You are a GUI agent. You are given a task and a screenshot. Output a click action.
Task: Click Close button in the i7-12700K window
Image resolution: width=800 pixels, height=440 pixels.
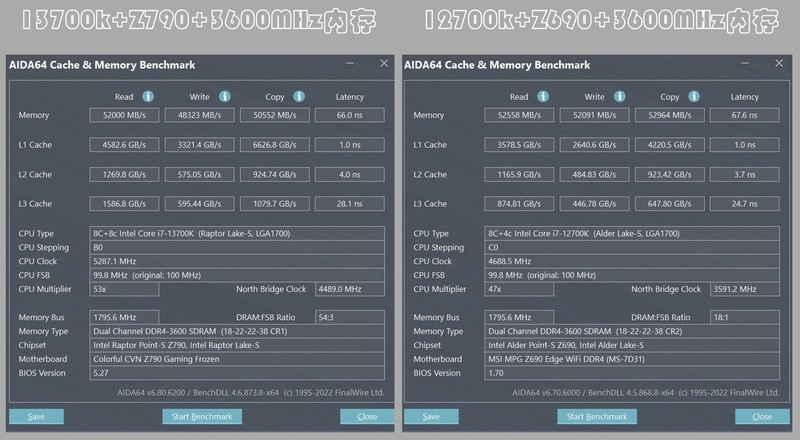762,417
